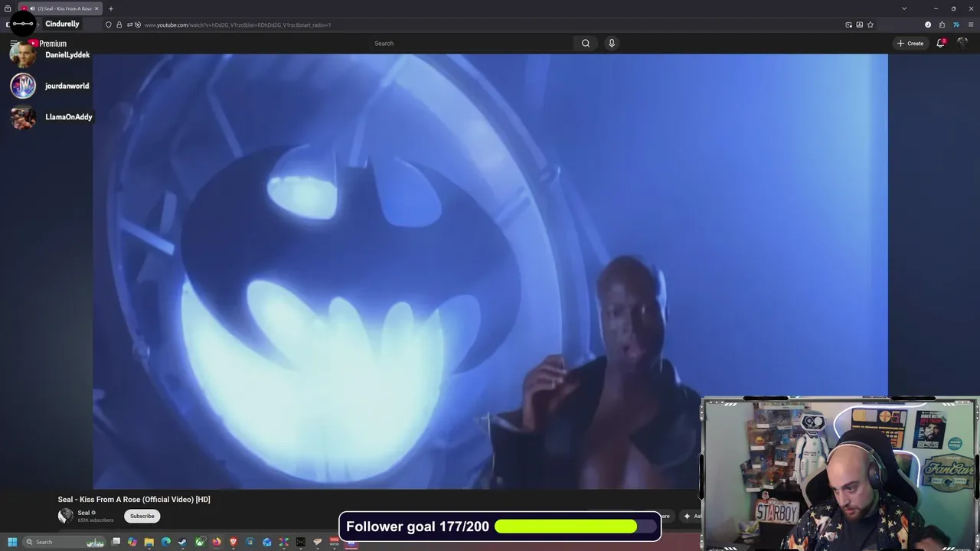Click the LlamaOnAddy avatar image
This screenshot has width=980, height=551.
[23, 117]
